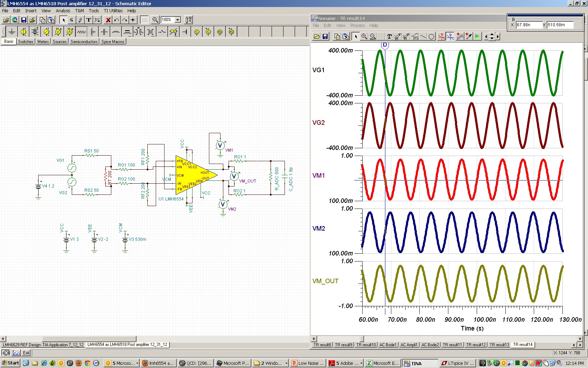Open a schematic file in Schematic Editor
The image size is (588, 368).
(x=6, y=20)
